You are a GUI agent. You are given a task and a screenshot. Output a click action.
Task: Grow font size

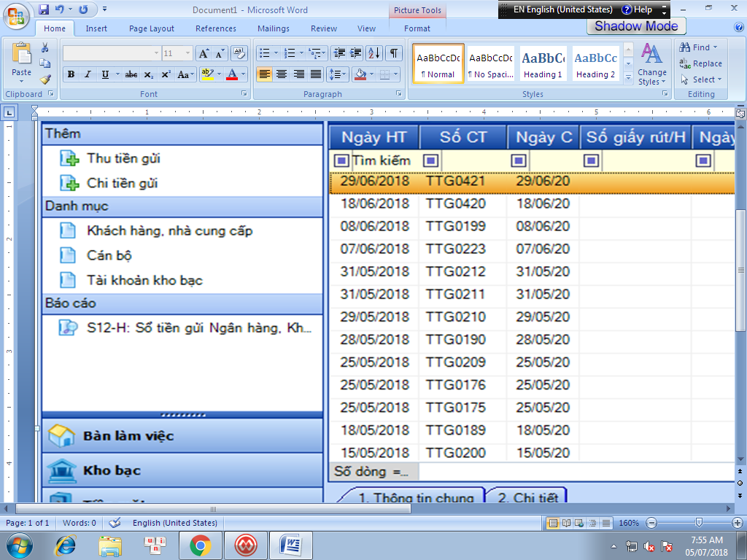204,53
